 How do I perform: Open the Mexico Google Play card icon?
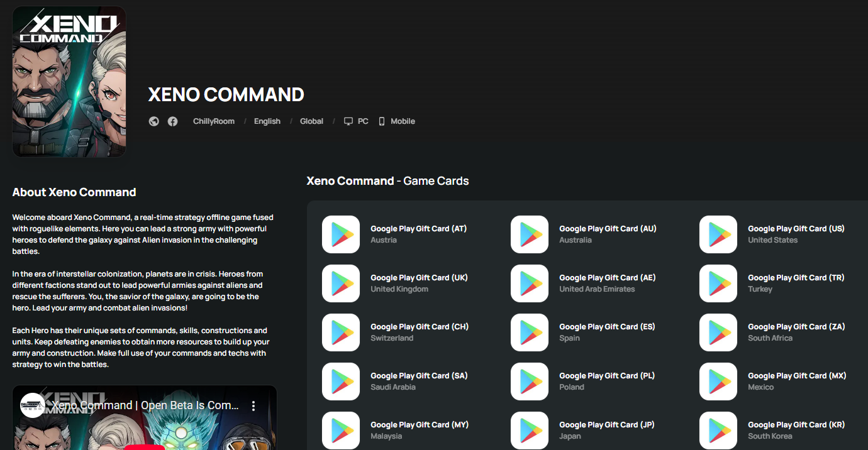(718, 381)
